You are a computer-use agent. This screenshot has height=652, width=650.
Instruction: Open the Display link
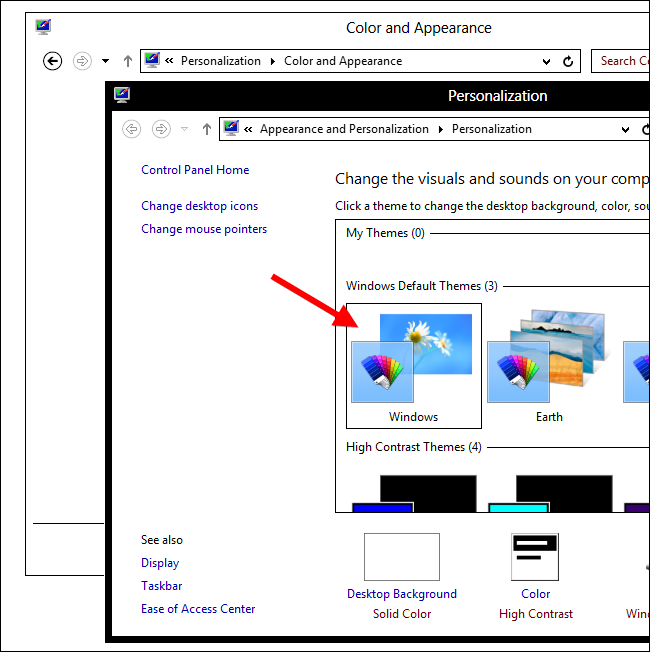point(160,563)
